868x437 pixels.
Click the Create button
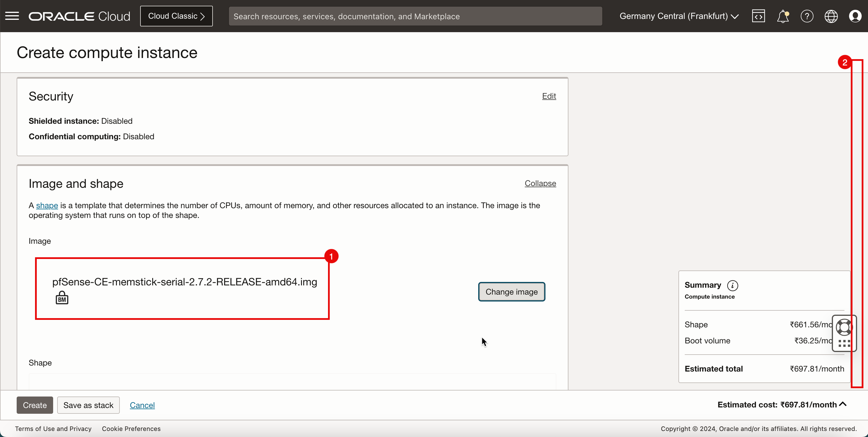tap(35, 405)
